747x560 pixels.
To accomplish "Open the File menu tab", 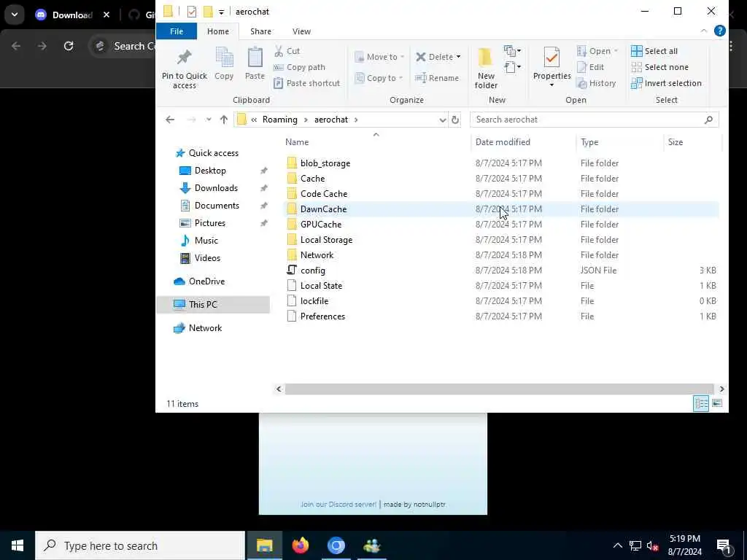I will 177,31.
